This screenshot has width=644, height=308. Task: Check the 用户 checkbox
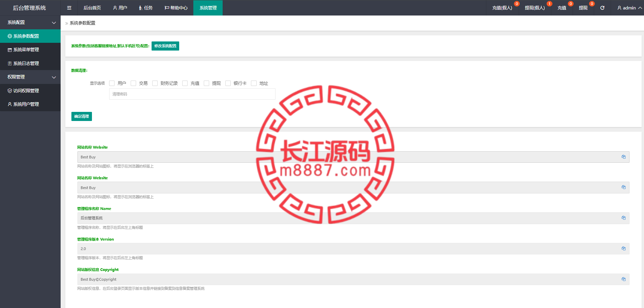112,83
